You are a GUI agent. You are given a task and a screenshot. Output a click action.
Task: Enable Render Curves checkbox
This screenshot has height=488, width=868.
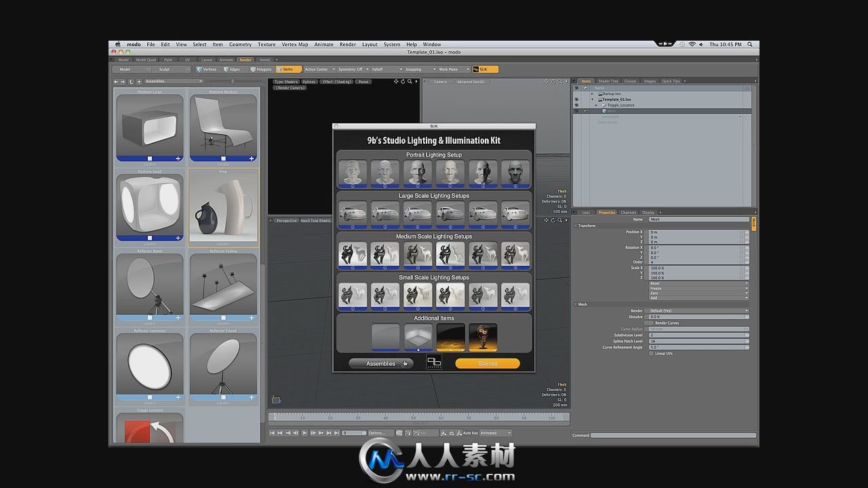(x=652, y=323)
